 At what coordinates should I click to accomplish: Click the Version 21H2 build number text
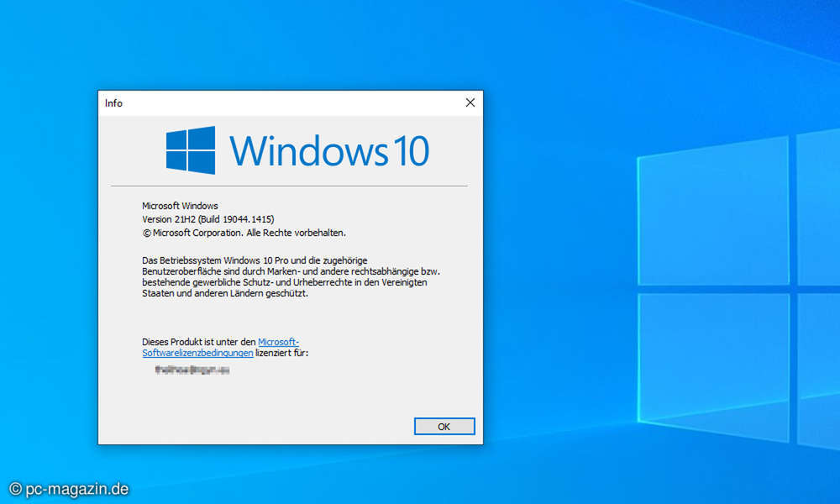point(207,218)
